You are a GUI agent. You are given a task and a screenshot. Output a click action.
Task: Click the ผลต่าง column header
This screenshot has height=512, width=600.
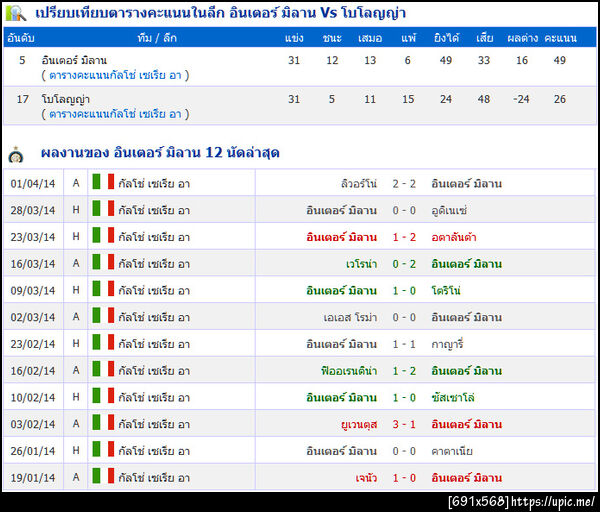(x=522, y=38)
